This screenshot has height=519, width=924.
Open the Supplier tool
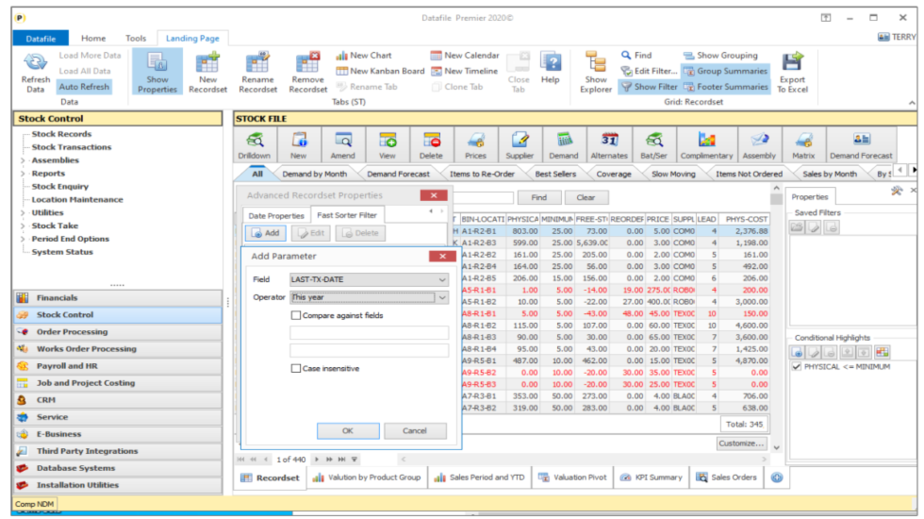(x=520, y=145)
